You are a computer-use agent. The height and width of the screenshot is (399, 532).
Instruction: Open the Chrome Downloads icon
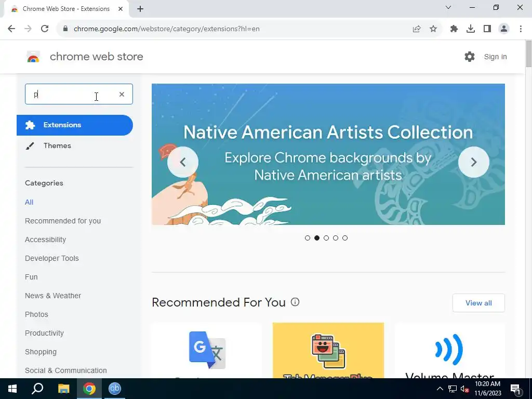[x=471, y=29]
